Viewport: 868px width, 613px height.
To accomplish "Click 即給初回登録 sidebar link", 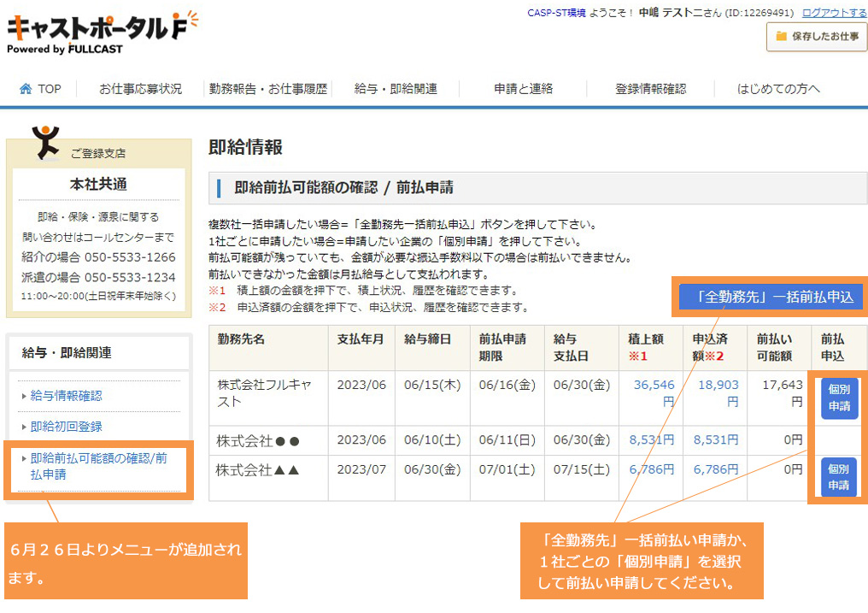I will pos(66,427).
